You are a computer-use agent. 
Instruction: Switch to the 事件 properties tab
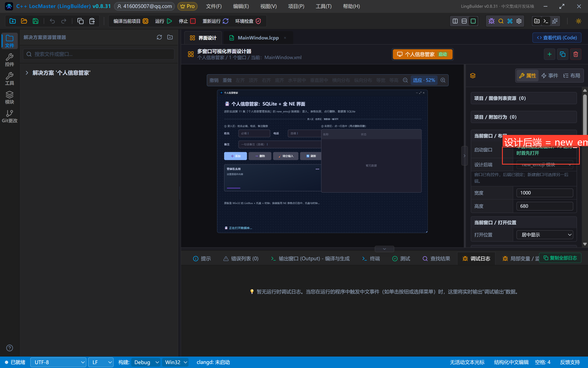click(550, 76)
